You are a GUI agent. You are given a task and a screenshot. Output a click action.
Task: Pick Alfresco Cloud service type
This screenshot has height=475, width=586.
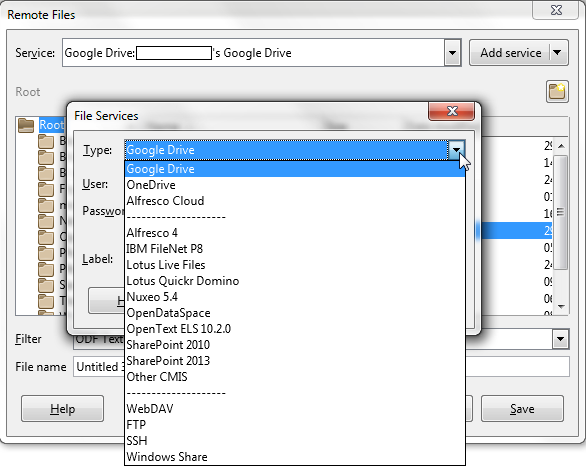(x=294, y=201)
